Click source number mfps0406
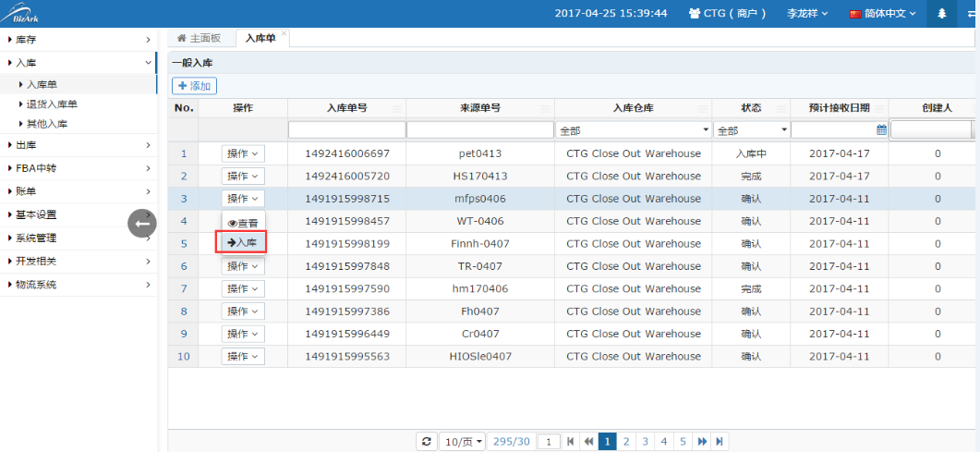This screenshot has width=980, height=452. coord(480,199)
